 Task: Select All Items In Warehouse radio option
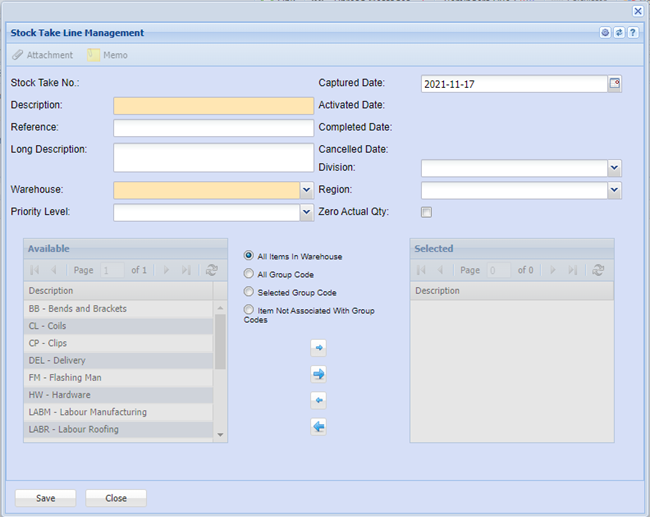click(x=249, y=256)
